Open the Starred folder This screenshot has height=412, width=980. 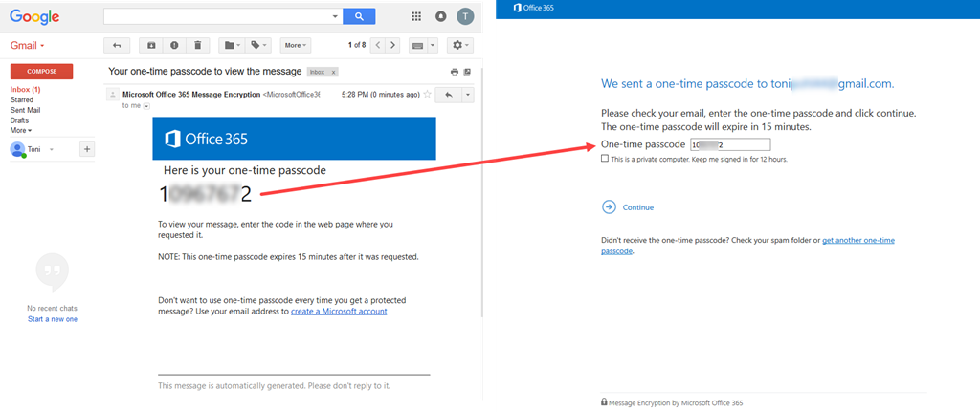tap(22, 99)
